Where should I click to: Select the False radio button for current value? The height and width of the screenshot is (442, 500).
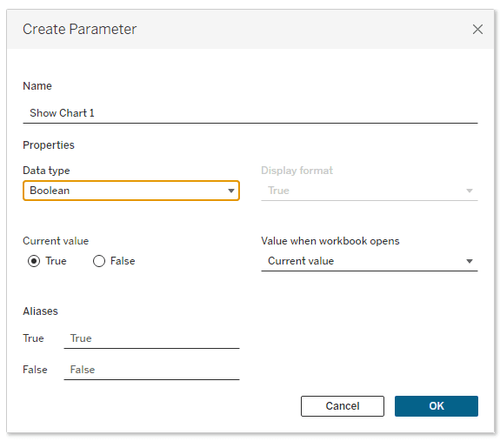coord(99,261)
